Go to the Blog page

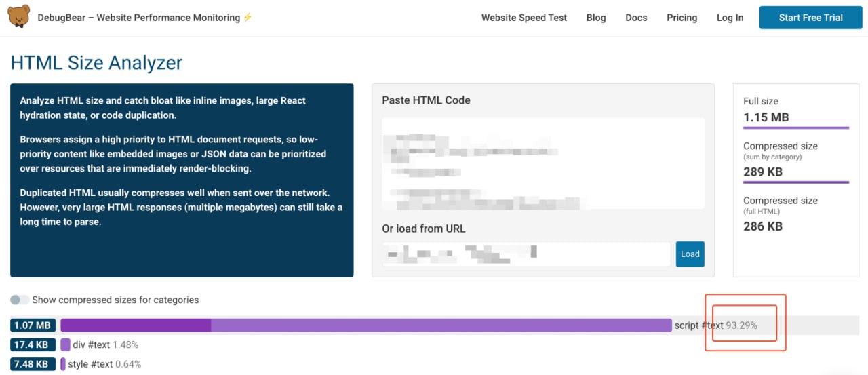pyautogui.click(x=596, y=18)
